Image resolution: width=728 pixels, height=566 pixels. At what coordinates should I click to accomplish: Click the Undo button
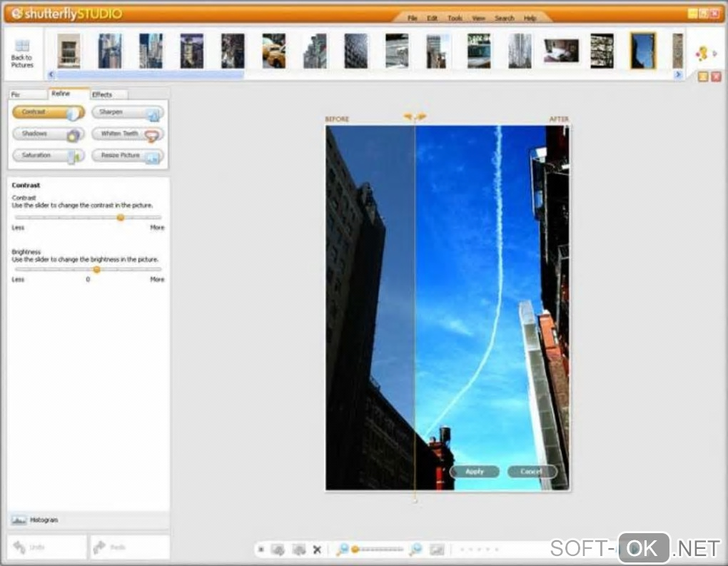46,547
